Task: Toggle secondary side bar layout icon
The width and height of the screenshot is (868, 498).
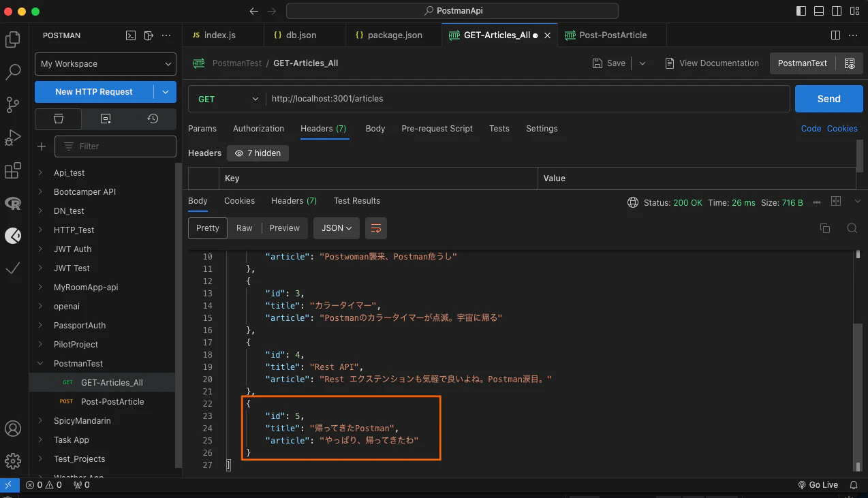Action: click(836, 11)
